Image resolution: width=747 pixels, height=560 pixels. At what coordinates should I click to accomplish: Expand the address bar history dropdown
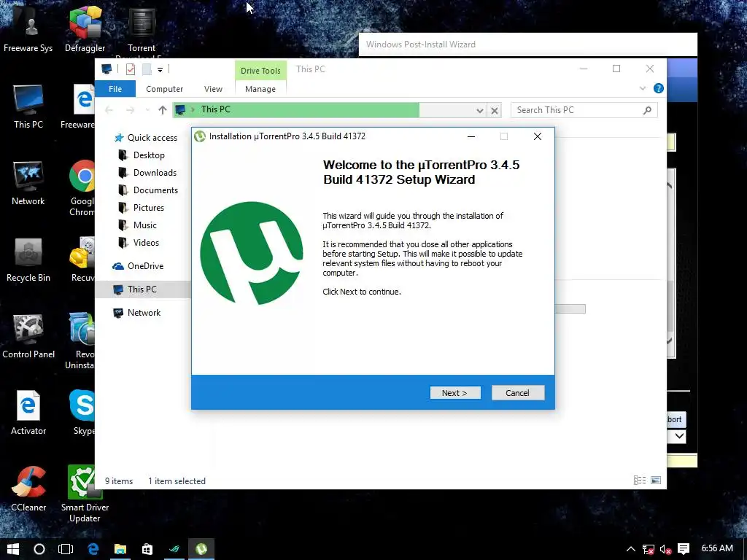480,111
